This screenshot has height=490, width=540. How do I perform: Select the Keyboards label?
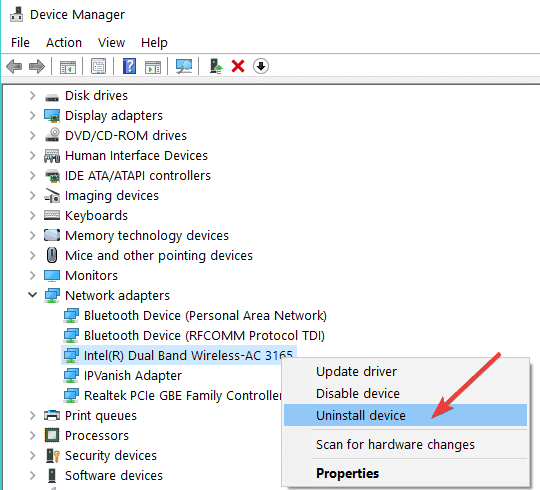point(96,216)
